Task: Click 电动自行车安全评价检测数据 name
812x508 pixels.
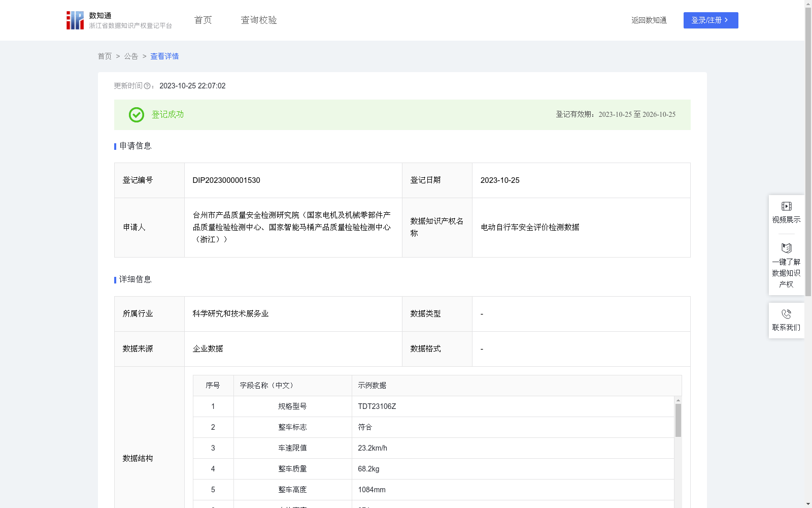Action: [530, 228]
